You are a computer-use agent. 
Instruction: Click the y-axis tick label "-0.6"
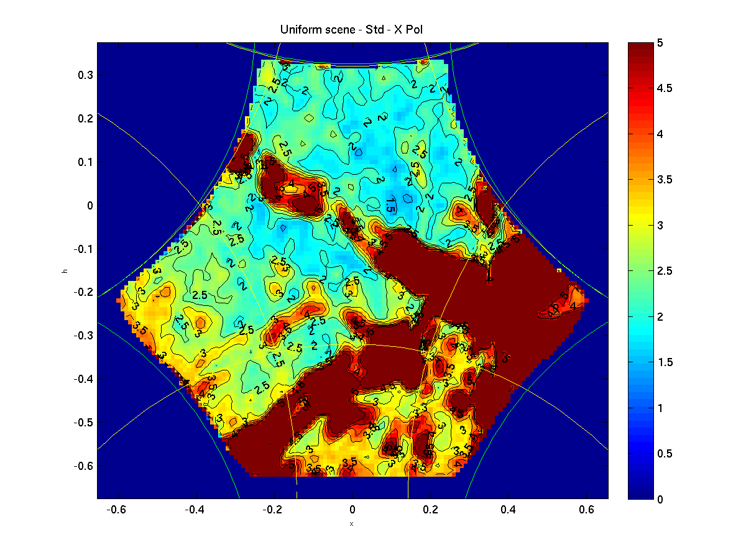(83, 466)
